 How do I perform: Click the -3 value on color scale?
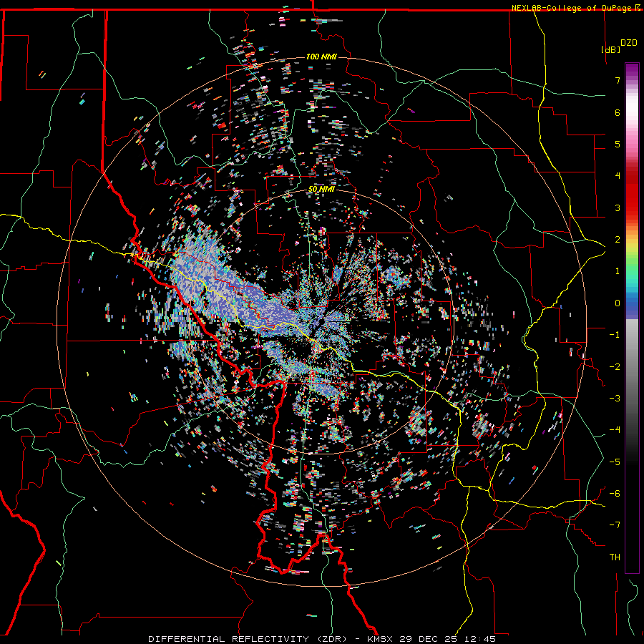point(615,399)
